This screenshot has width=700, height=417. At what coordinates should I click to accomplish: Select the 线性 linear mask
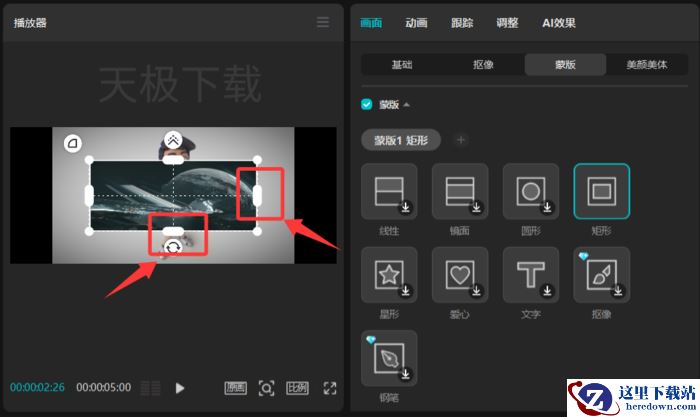pyautogui.click(x=389, y=191)
